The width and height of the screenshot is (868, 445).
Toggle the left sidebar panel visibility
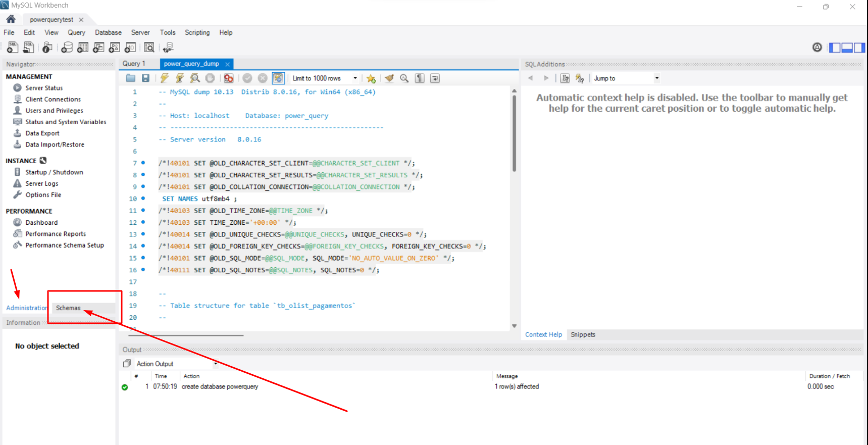[835, 47]
